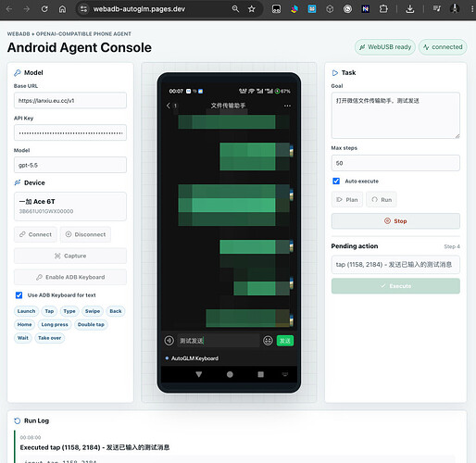
Task: Click the Home action chip
Action: 24,324
